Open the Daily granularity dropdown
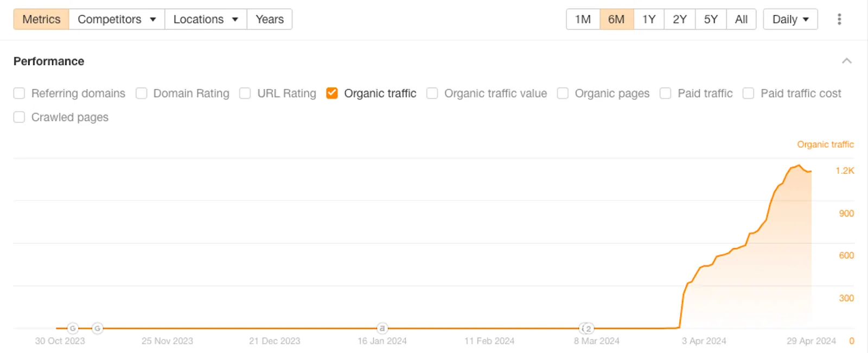This screenshot has width=868, height=353. tap(790, 20)
